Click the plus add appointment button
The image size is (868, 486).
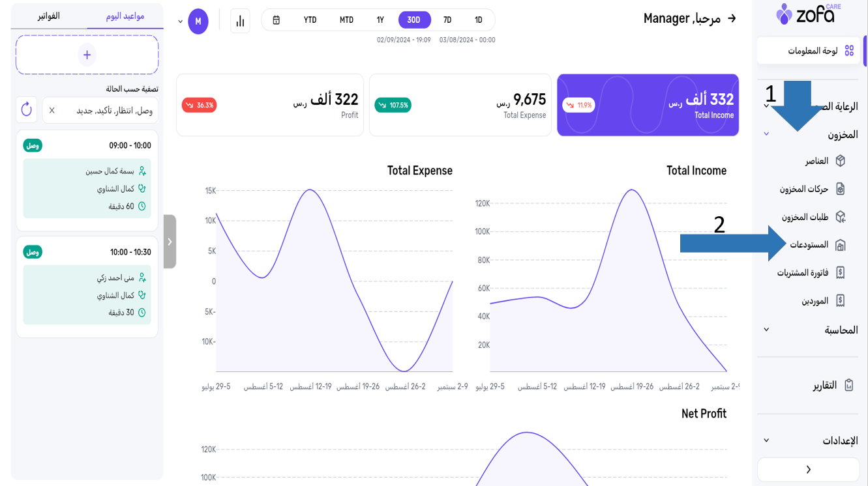coord(87,55)
